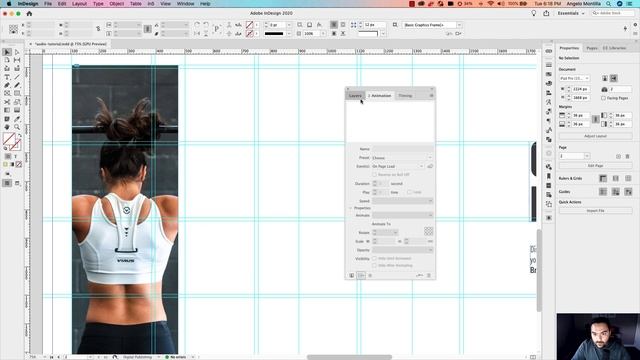This screenshot has width=640, height=360.
Task: Toggle the Loop checkbox
Action: (409, 192)
